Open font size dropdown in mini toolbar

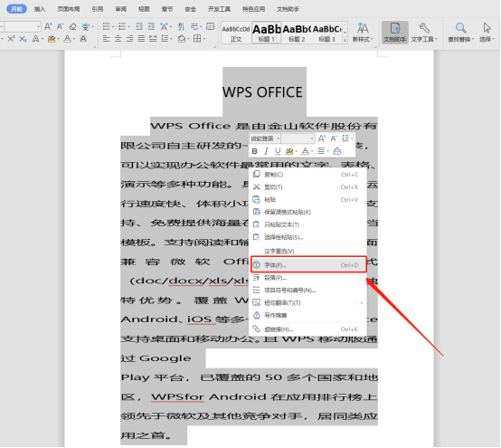click(312, 138)
